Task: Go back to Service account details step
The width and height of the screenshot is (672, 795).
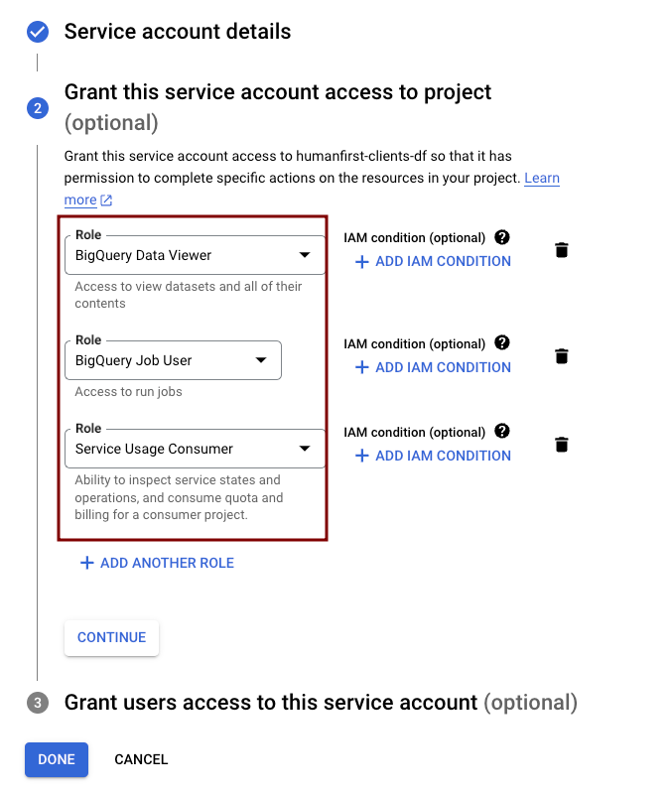Action: [178, 32]
